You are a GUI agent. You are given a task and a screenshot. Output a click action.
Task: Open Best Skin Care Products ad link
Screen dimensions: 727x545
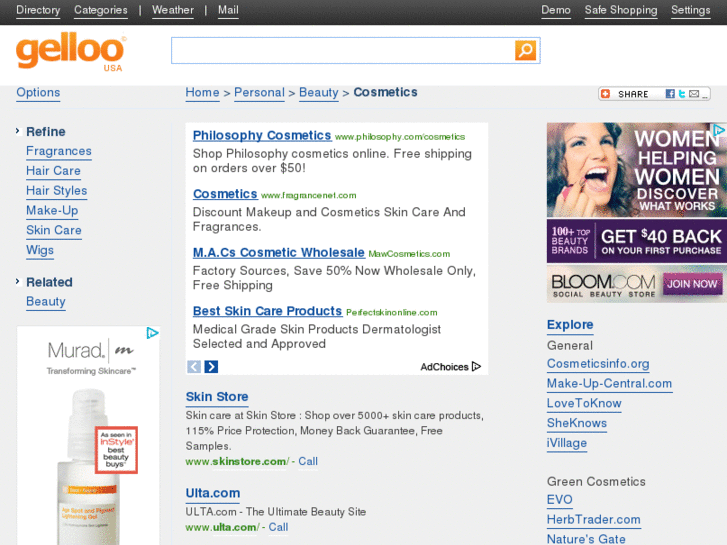coord(268,311)
